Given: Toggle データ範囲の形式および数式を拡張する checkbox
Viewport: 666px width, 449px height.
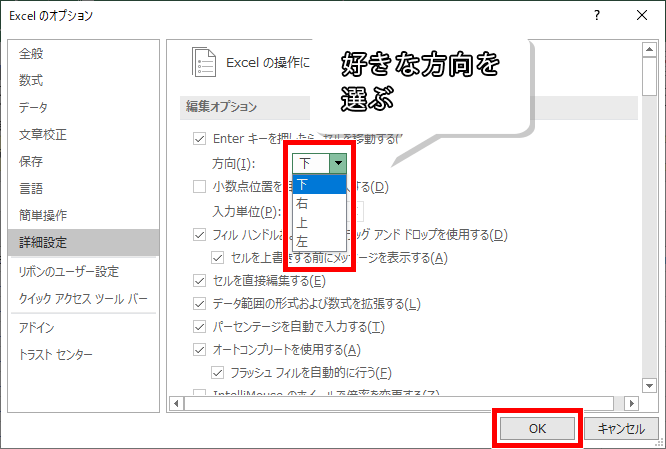Looking at the screenshot, I should point(200,304).
